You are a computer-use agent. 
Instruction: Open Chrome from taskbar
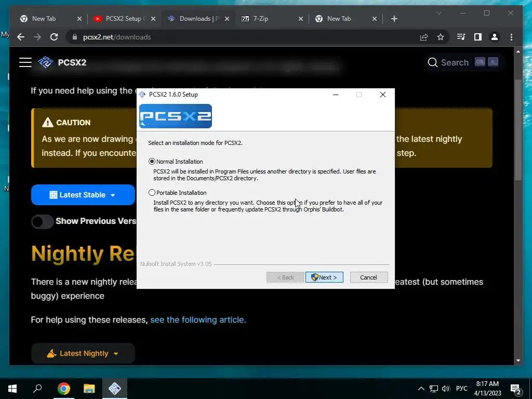click(x=63, y=389)
